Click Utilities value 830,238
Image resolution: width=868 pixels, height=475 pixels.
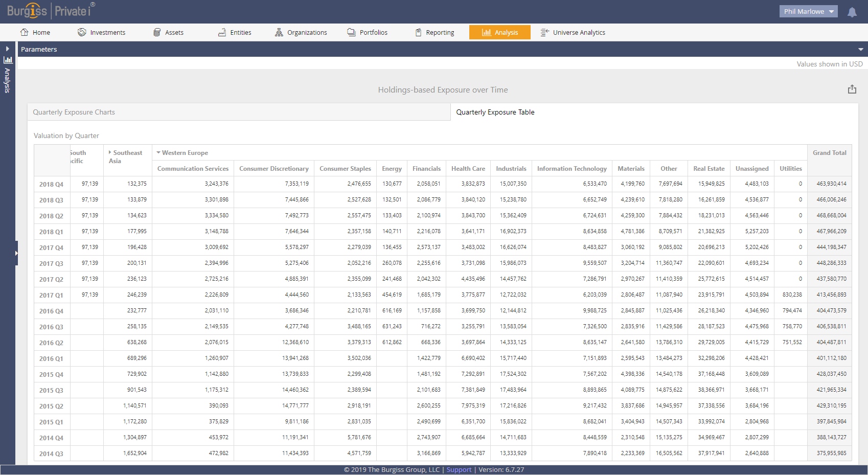click(x=792, y=295)
